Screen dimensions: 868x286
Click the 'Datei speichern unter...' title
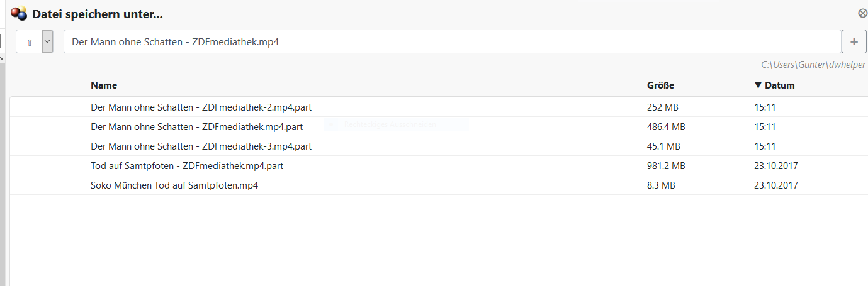pos(98,14)
